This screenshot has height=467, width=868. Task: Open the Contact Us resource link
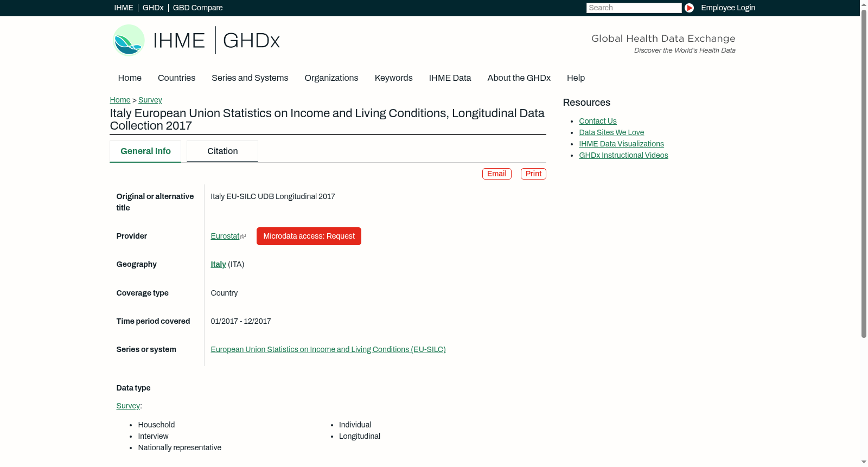[598, 121]
